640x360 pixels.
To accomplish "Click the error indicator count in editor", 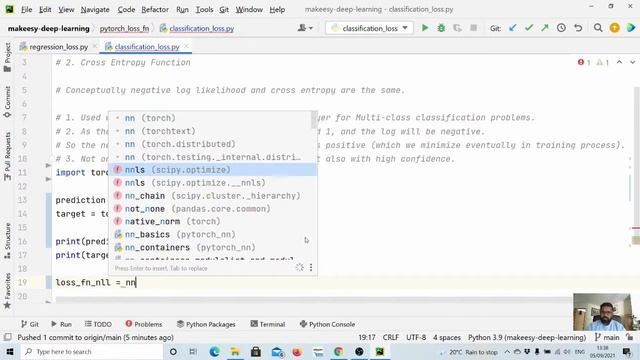I will click(x=584, y=62).
